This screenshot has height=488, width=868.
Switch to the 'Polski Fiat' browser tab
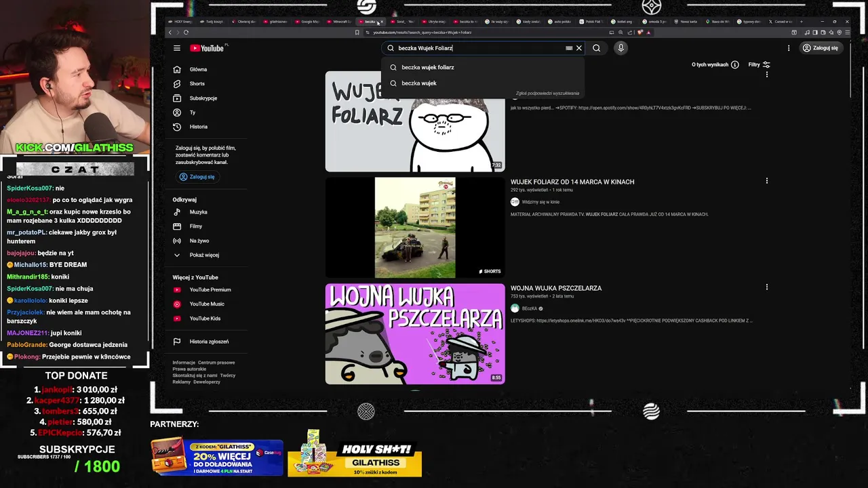592,21
